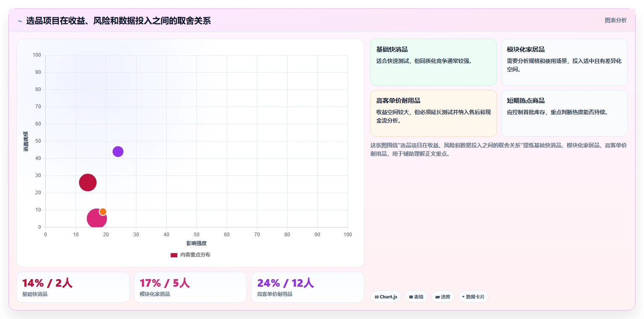Viewport: 644px width, 319px height.
Task: Select the purple bubble on the chart
Action: tap(118, 152)
